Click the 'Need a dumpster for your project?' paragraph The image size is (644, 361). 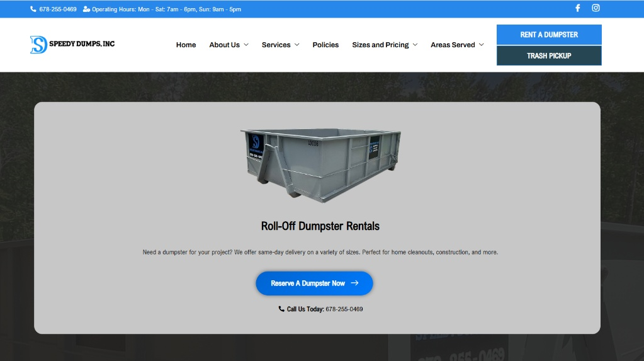point(320,252)
